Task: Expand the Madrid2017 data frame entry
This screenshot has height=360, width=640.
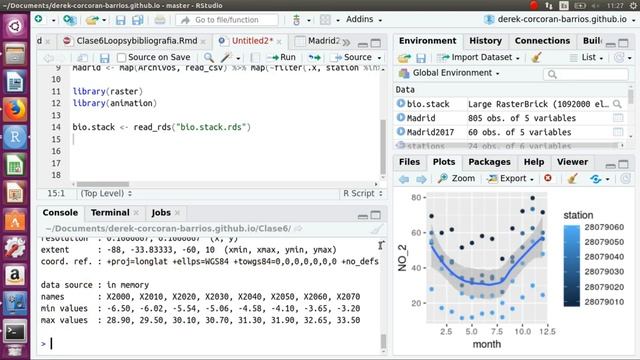Action: 401,132
